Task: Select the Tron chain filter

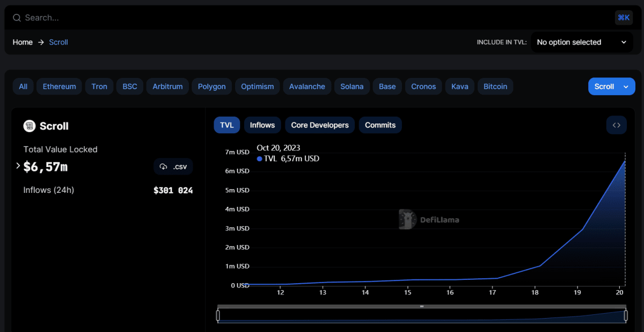Action: pos(99,86)
